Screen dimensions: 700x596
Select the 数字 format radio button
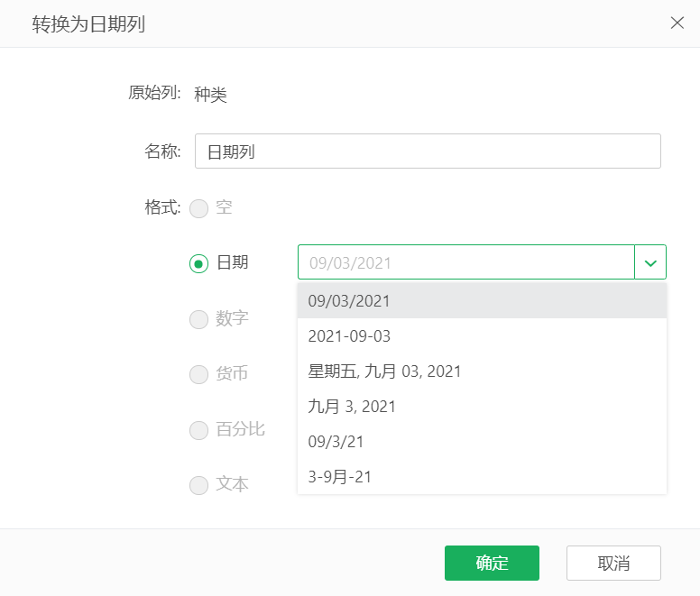[x=198, y=319]
